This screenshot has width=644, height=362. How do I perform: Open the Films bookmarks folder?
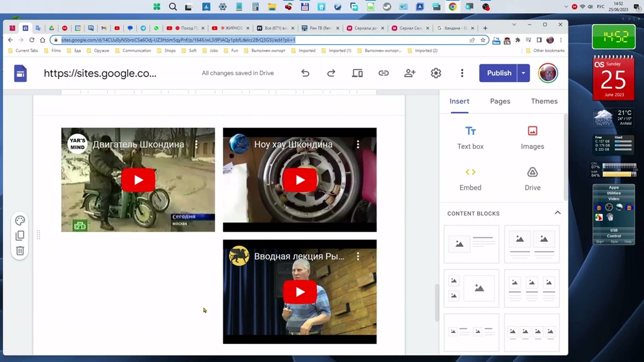52,50
